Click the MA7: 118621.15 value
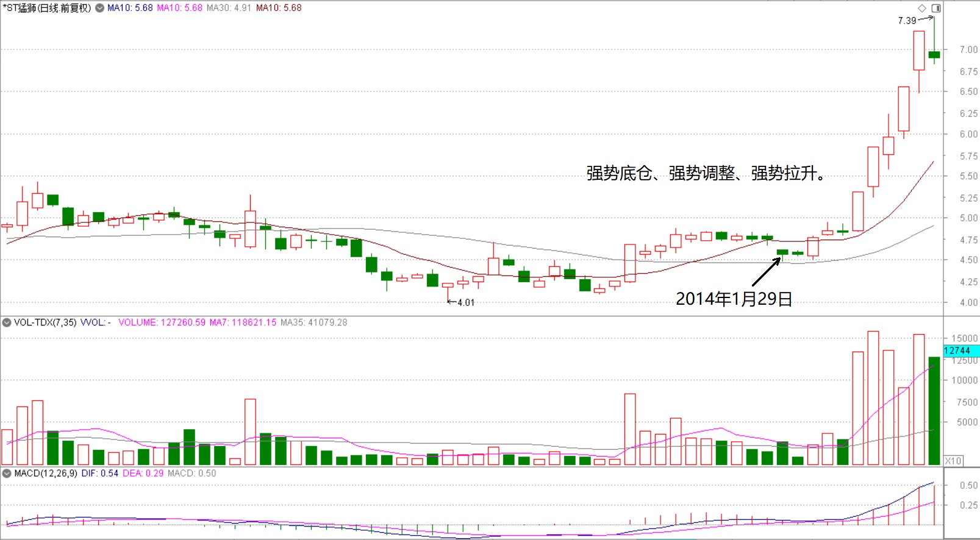980x540 pixels. pyautogui.click(x=243, y=322)
